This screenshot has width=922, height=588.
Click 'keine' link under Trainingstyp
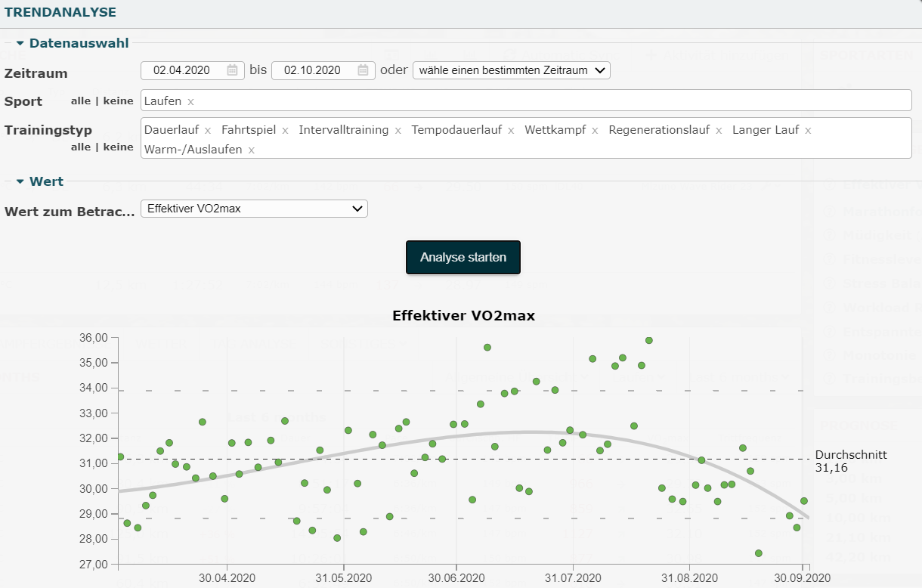[x=119, y=147]
